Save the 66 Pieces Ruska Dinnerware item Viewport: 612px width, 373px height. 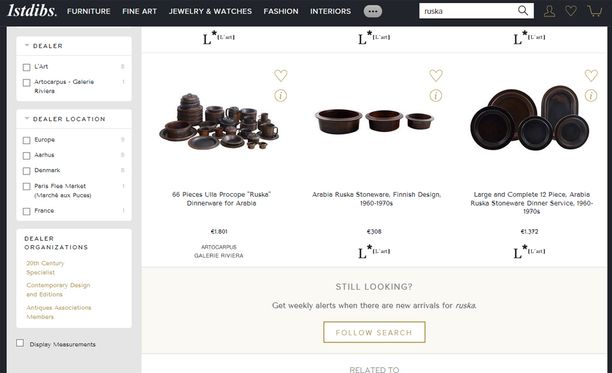pyautogui.click(x=281, y=75)
